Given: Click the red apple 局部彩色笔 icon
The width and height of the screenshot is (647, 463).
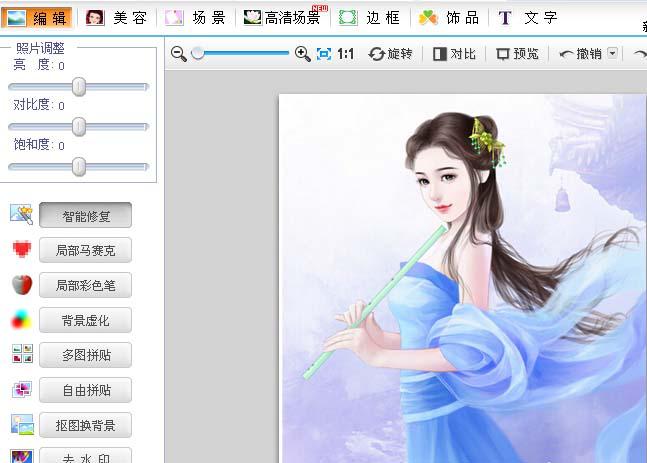Looking at the screenshot, I should [22, 285].
